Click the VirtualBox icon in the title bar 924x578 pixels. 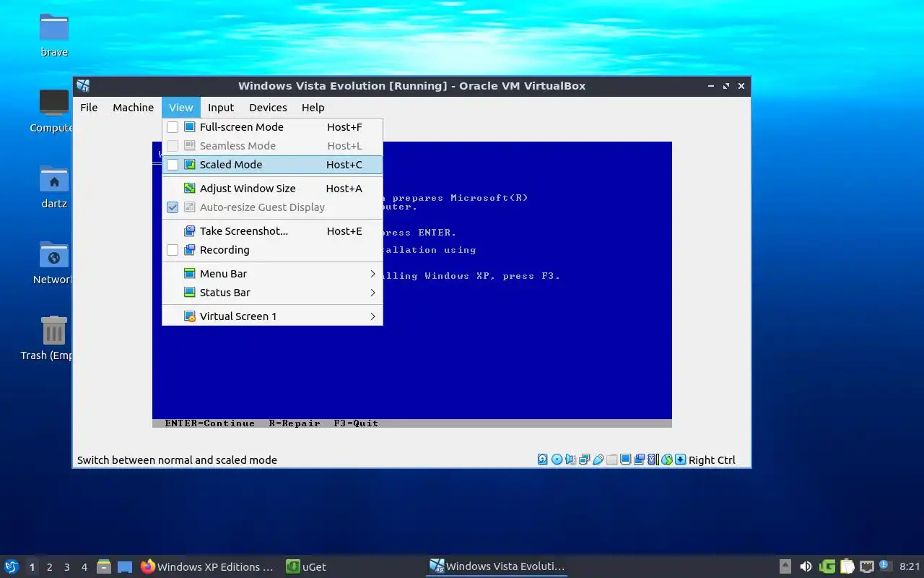tap(83, 85)
